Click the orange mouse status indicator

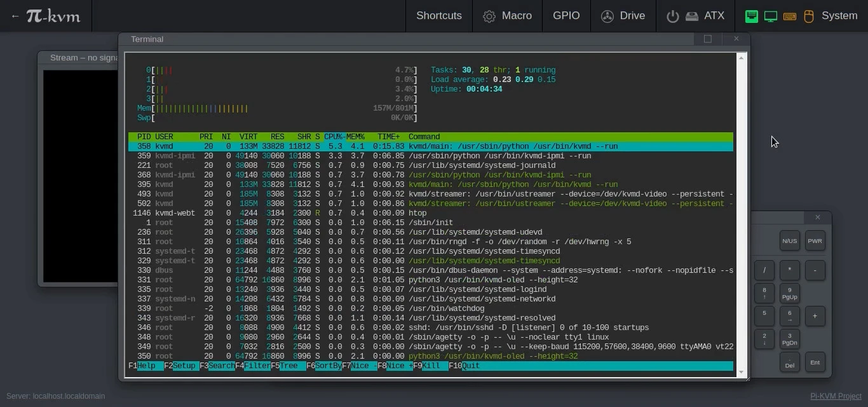(808, 16)
